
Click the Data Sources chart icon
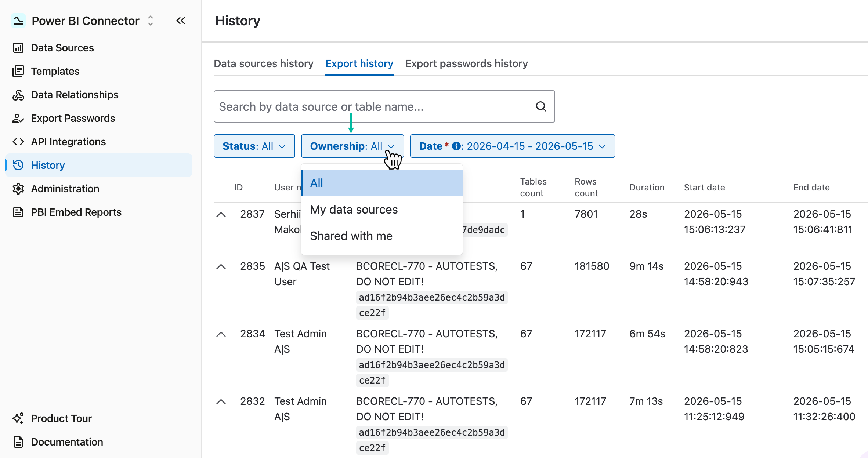pyautogui.click(x=18, y=48)
